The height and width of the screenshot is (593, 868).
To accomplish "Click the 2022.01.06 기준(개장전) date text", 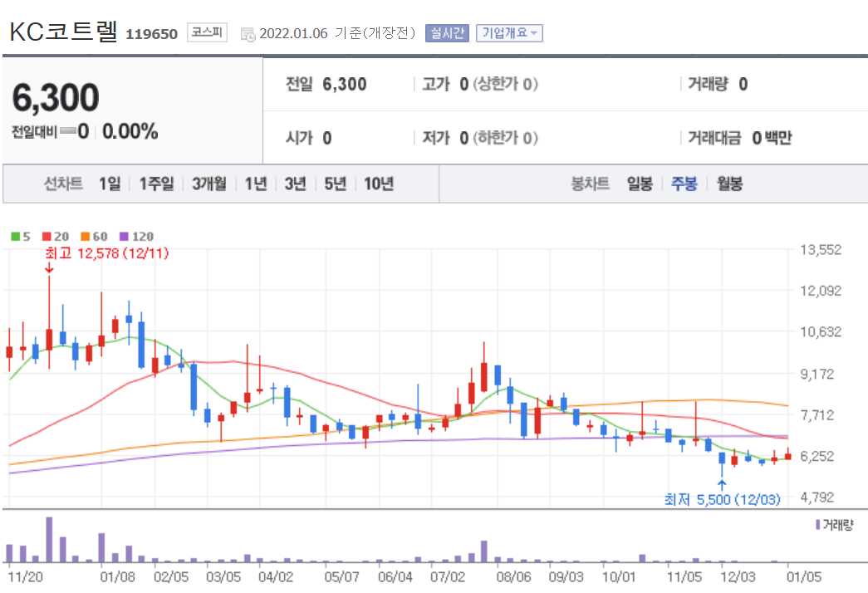I will click(x=337, y=33).
